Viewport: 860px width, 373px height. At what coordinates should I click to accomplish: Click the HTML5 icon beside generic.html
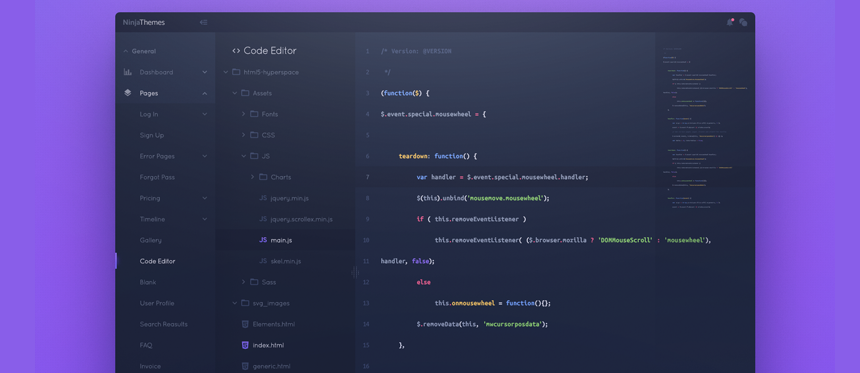click(245, 366)
